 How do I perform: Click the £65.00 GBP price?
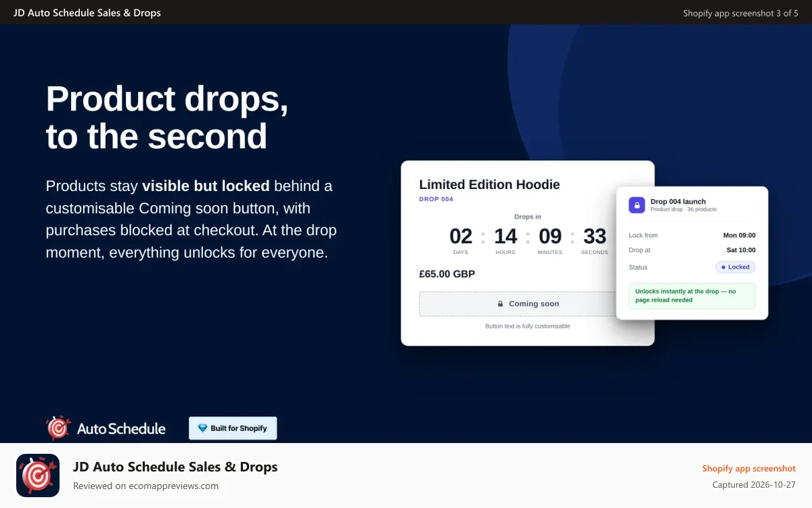click(447, 274)
